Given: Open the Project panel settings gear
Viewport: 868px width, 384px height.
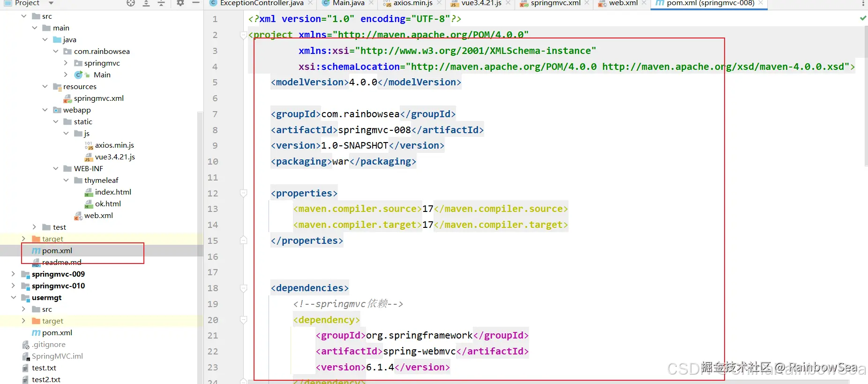Looking at the screenshot, I should click(180, 3).
